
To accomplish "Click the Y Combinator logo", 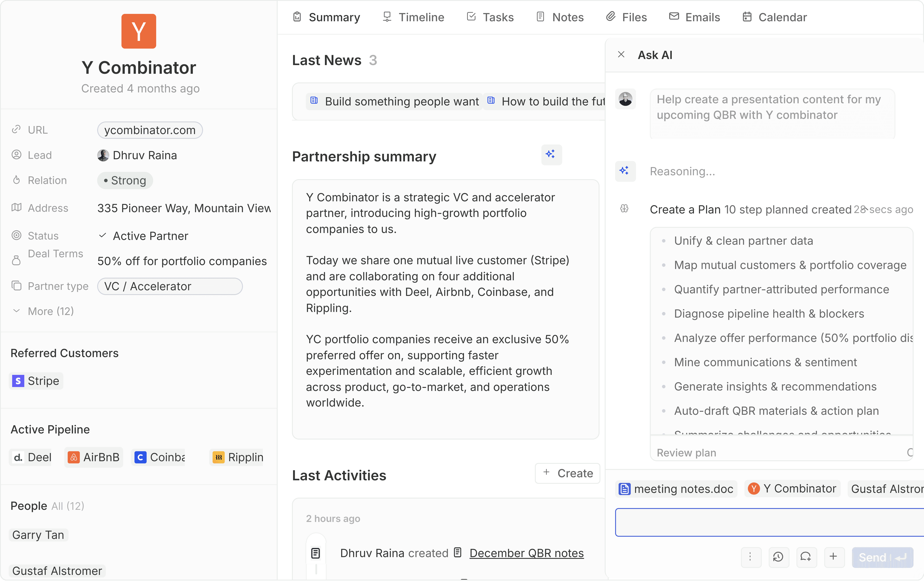I will tap(139, 31).
